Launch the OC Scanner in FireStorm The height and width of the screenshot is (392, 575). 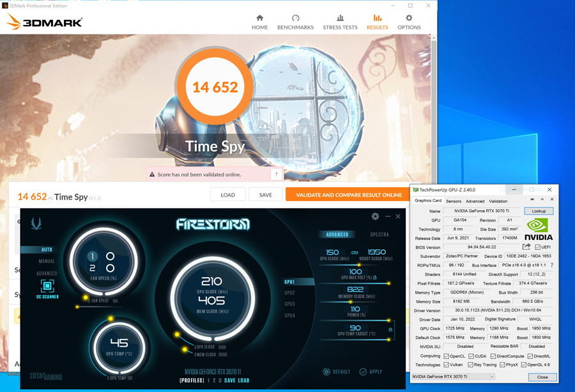tap(47, 289)
